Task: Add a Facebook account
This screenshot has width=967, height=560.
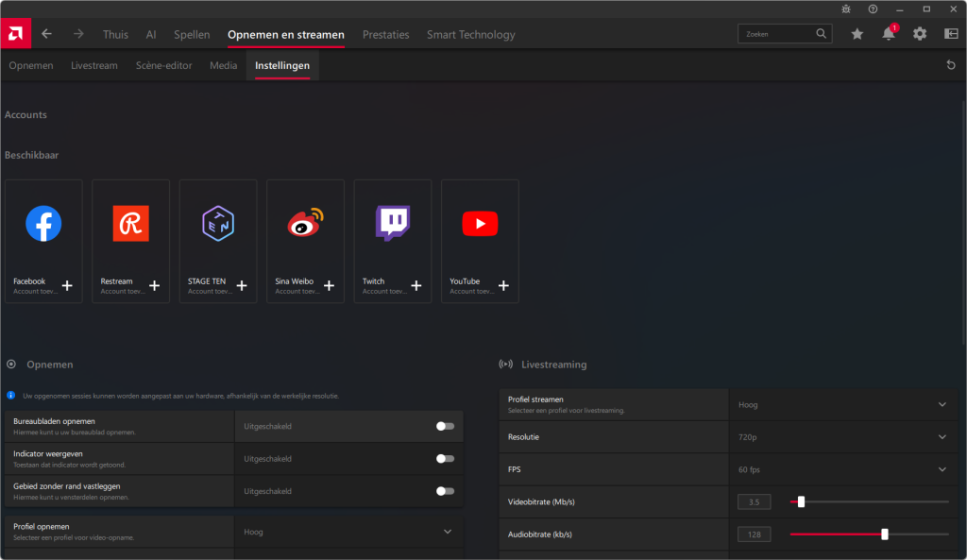Action: 67,285
